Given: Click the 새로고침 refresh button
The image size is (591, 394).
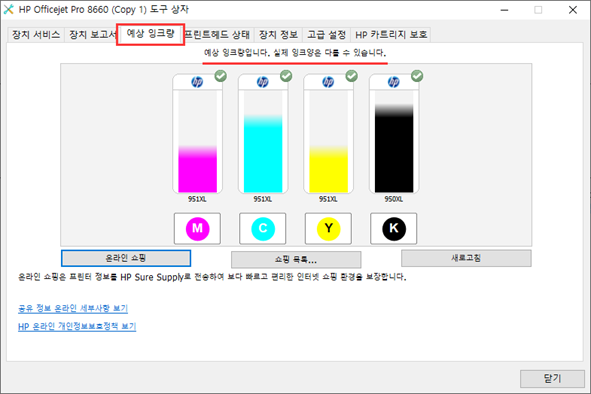Looking at the screenshot, I should 466,258.
